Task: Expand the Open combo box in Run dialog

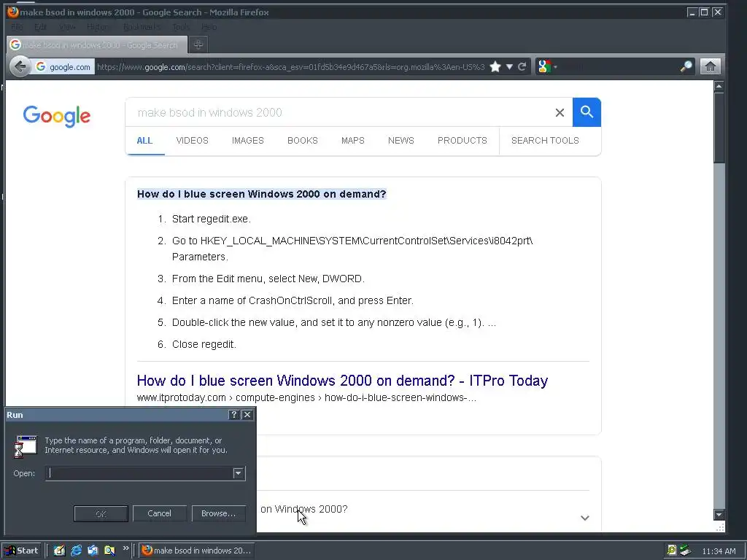Action: (239, 473)
